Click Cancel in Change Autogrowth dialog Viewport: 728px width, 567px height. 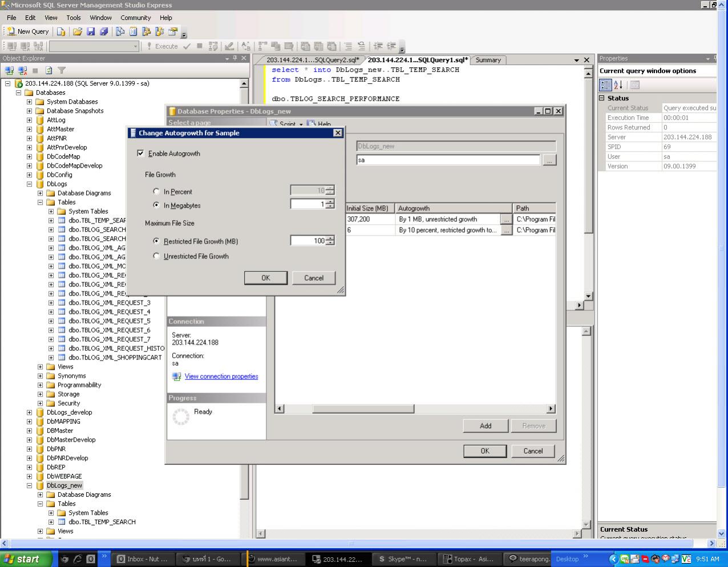click(x=314, y=278)
